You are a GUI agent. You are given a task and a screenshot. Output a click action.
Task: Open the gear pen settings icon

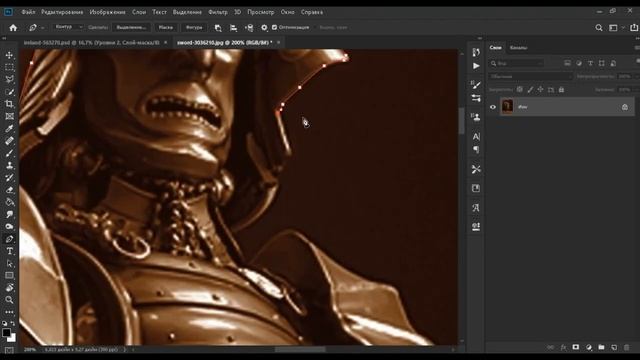point(264,27)
